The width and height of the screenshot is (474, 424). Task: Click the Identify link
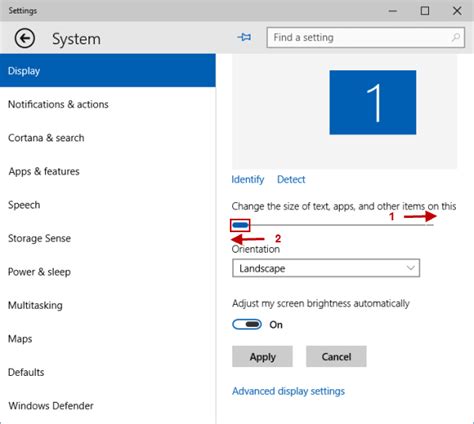[x=248, y=179]
